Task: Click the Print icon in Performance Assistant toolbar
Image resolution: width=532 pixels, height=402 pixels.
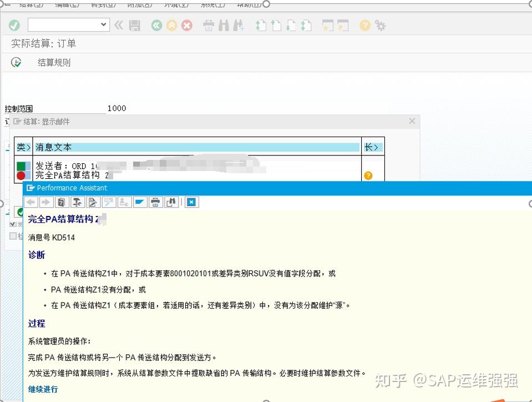Action: (155, 202)
